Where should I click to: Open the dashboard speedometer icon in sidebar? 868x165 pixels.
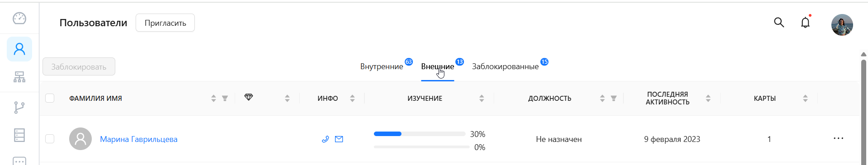coord(19,19)
